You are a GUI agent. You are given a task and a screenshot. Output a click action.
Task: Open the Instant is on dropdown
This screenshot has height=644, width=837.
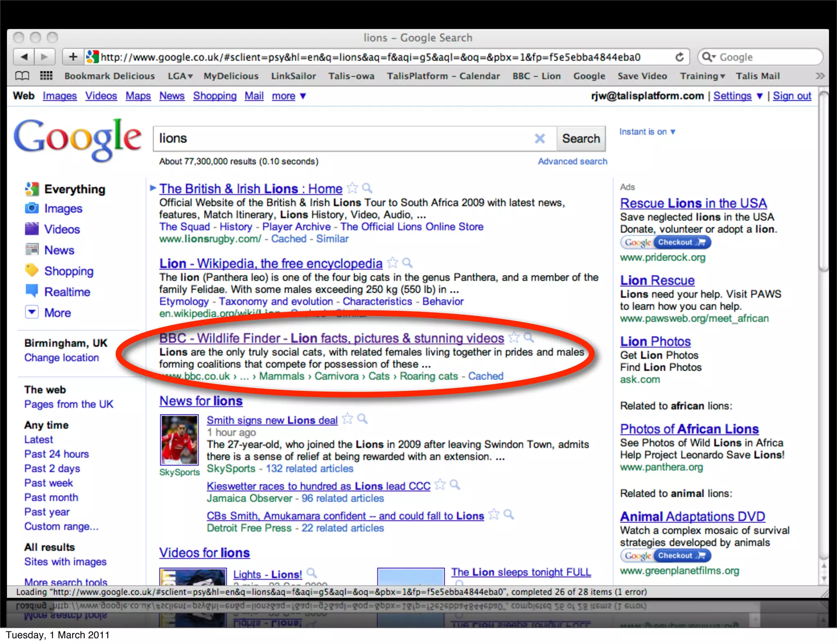click(647, 132)
